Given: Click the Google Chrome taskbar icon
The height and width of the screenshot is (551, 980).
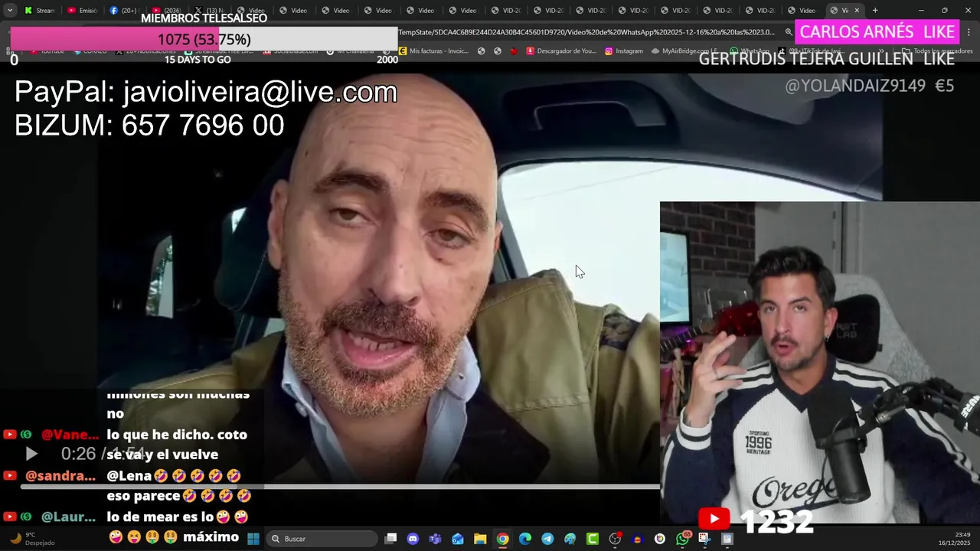Looking at the screenshot, I should 502,539.
